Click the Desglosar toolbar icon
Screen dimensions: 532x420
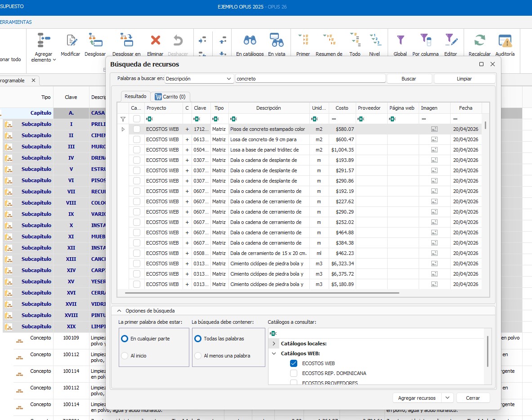pyautogui.click(x=95, y=40)
